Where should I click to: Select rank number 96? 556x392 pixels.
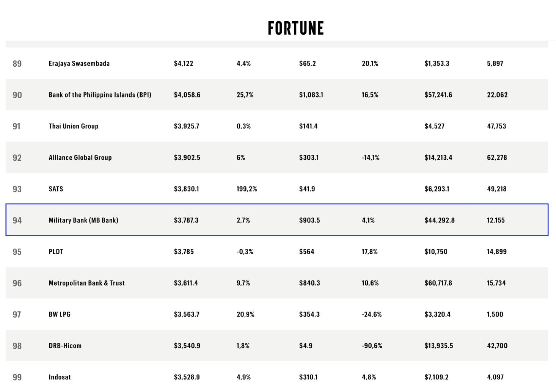click(x=17, y=283)
